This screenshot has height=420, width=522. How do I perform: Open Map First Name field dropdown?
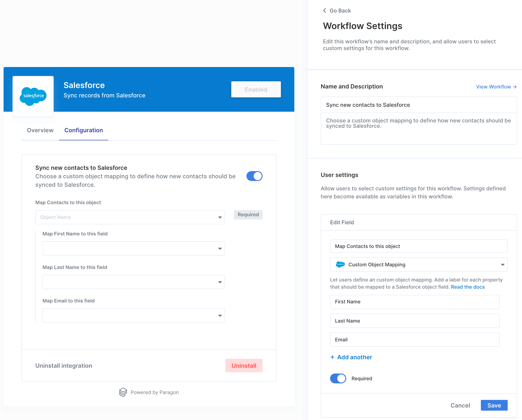pyautogui.click(x=134, y=248)
